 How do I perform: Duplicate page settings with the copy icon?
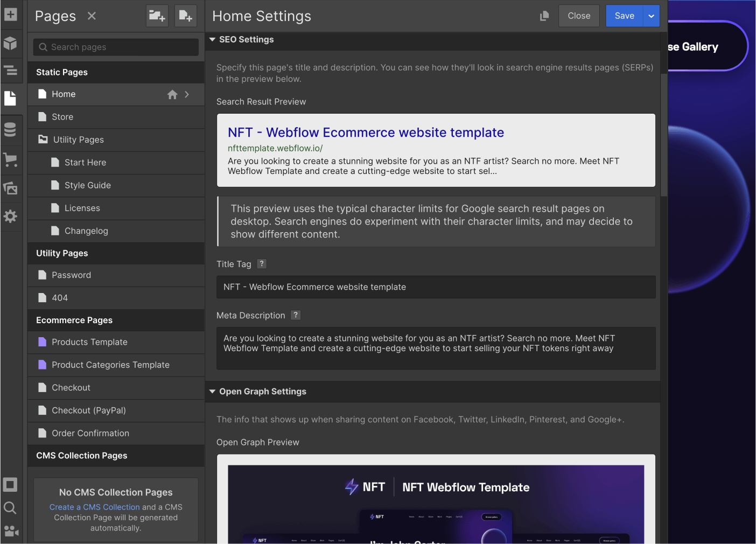coord(544,16)
